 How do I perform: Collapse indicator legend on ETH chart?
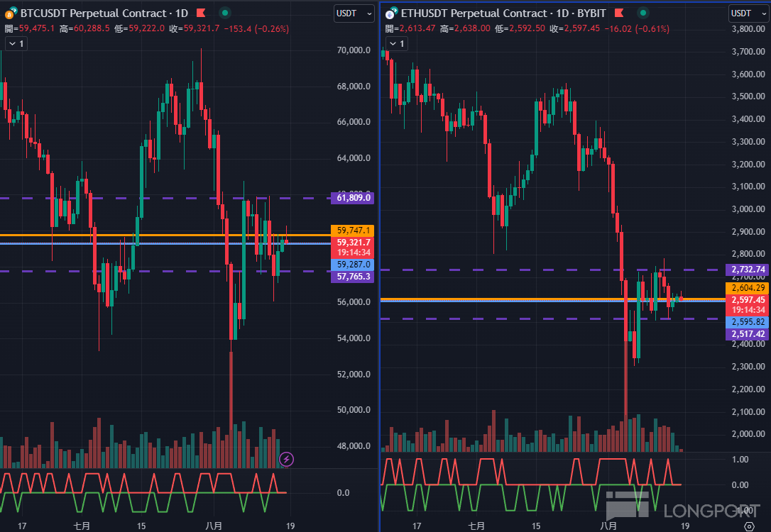[396, 44]
